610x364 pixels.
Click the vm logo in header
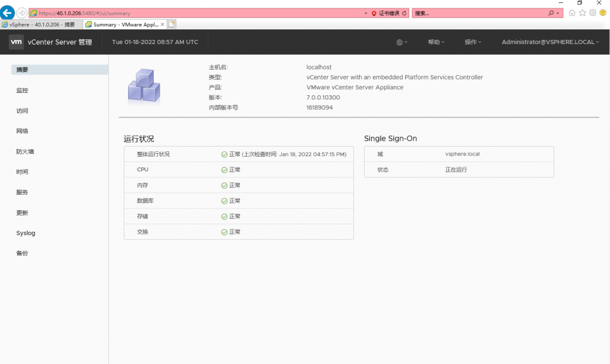(x=16, y=42)
